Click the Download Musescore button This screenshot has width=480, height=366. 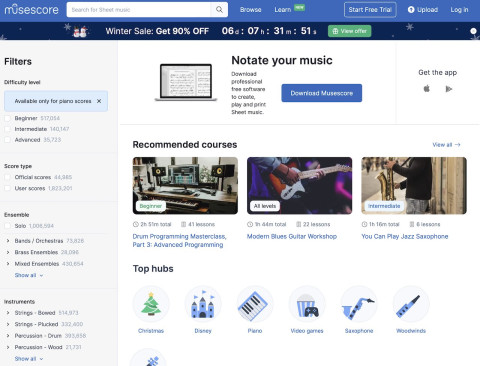pos(322,93)
